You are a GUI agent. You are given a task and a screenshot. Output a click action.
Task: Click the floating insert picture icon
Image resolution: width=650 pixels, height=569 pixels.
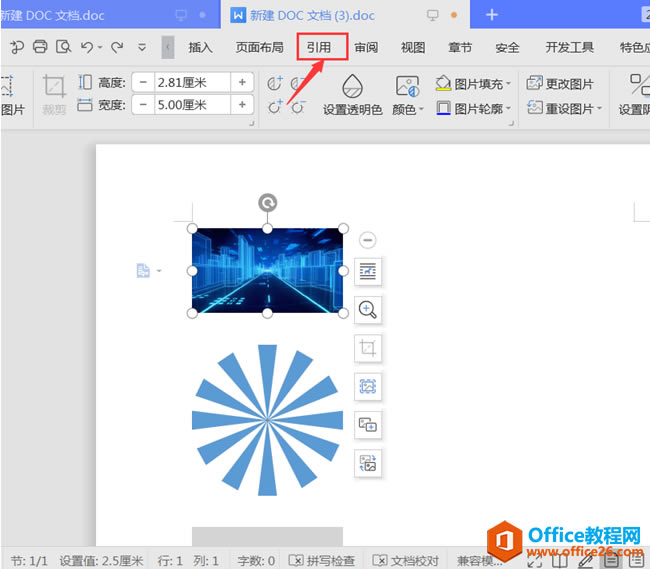[368, 425]
